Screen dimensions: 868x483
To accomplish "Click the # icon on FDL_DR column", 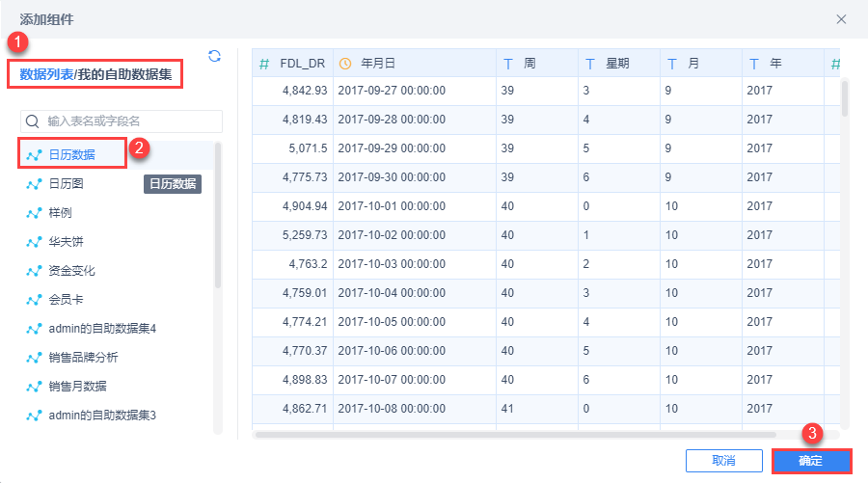I will tap(264, 64).
